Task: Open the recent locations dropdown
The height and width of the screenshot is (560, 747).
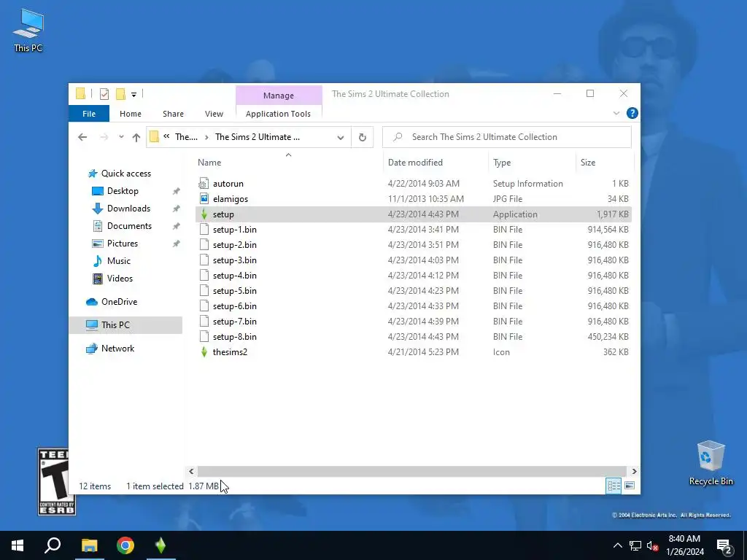Action: tap(122, 137)
